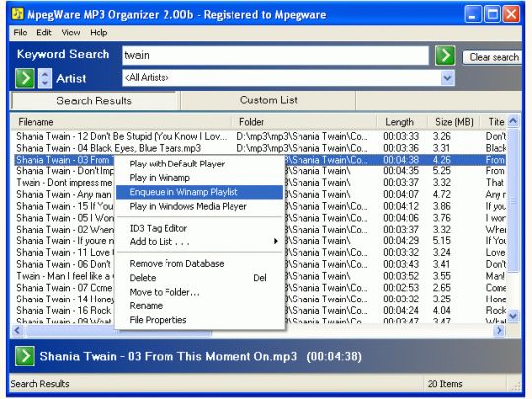The image size is (532, 399).
Task: Sort by Filename column header
Action: pyautogui.click(x=120, y=122)
